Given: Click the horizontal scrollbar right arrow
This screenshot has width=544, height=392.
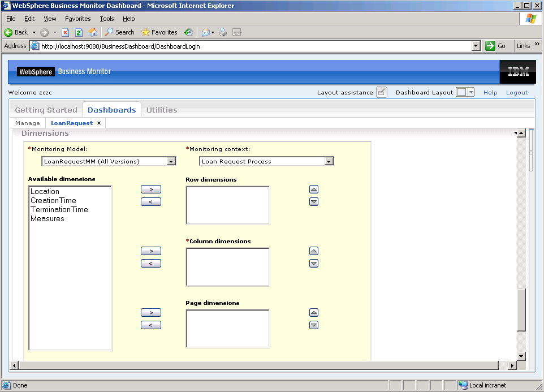Looking at the screenshot, I should coord(512,365).
